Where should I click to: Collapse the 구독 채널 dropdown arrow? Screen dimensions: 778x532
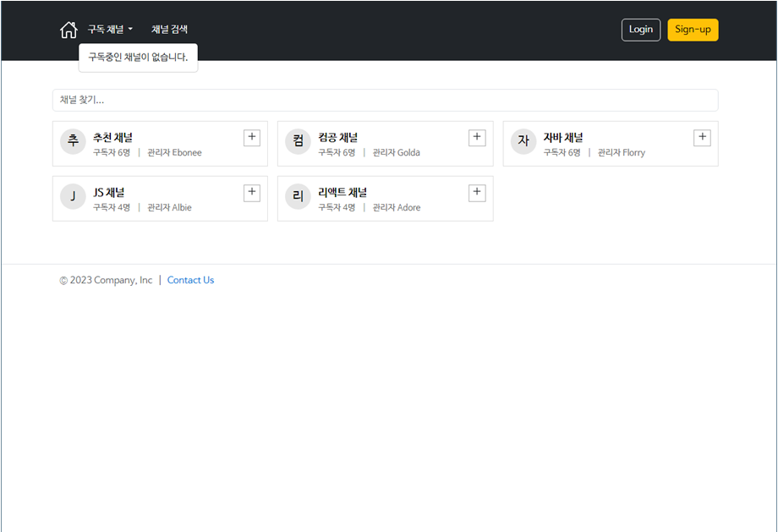[129, 29]
